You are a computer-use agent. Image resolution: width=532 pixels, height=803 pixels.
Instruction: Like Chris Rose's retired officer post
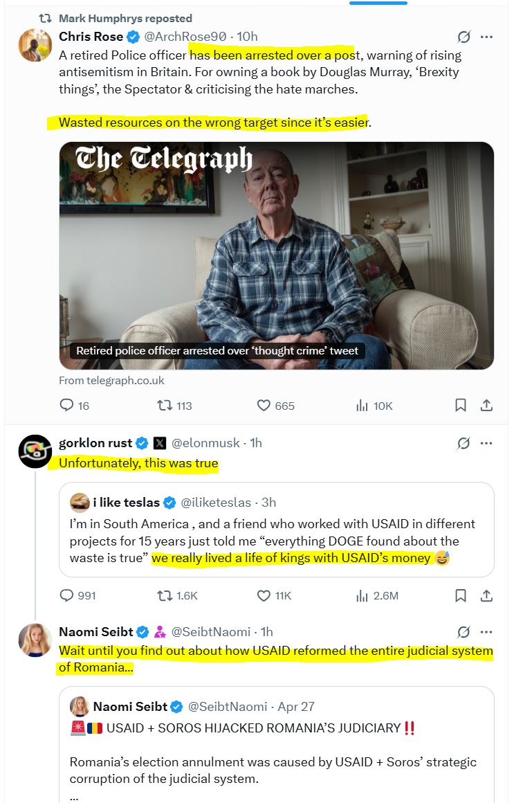(x=264, y=406)
